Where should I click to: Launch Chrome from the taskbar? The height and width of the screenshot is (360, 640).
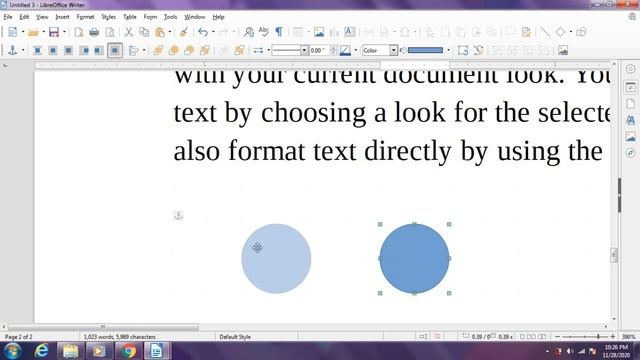pyautogui.click(x=128, y=351)
